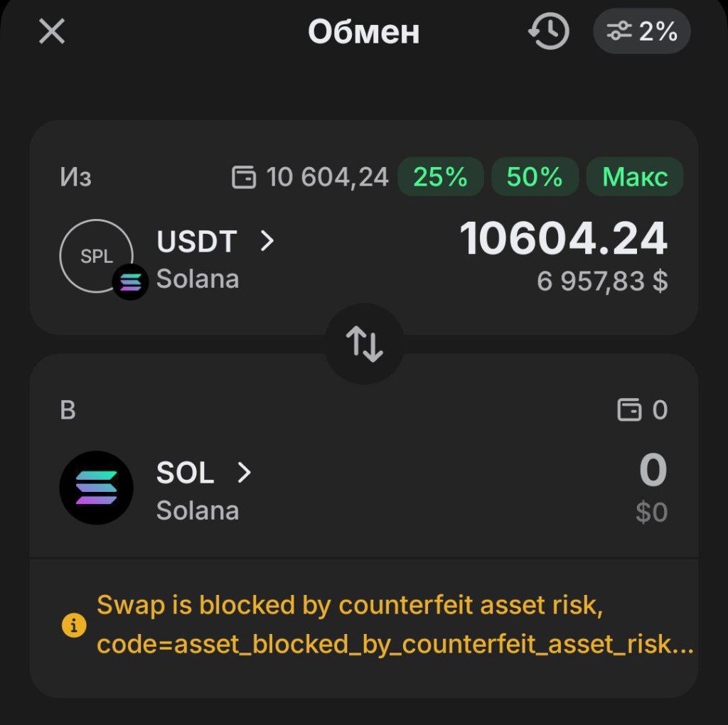Edit the 10604.24 amount field

click(564, 239)
